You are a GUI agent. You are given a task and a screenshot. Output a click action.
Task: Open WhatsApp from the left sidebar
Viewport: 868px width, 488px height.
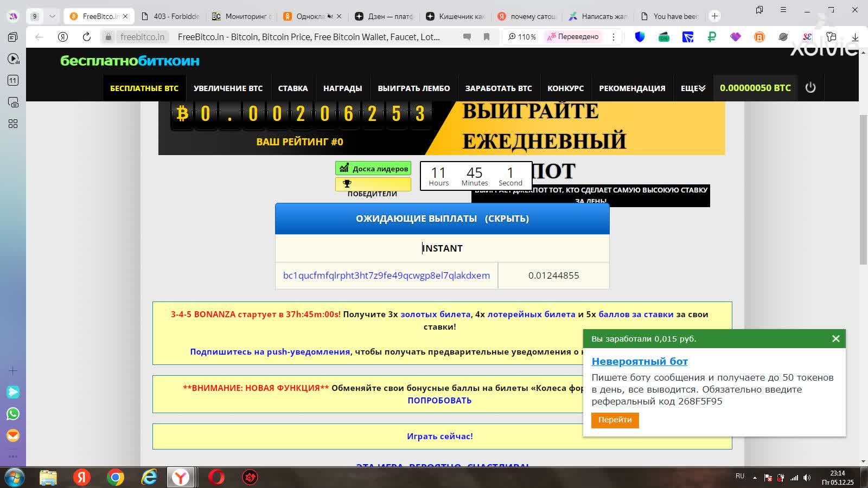(x=12, y=414)
